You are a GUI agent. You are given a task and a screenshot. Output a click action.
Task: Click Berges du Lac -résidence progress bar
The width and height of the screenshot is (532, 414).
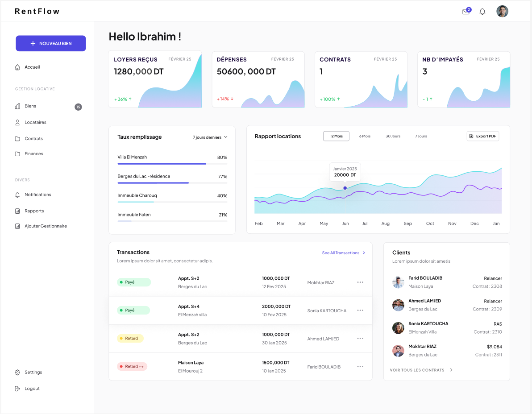pyautogui.click(x=172, y=183)
